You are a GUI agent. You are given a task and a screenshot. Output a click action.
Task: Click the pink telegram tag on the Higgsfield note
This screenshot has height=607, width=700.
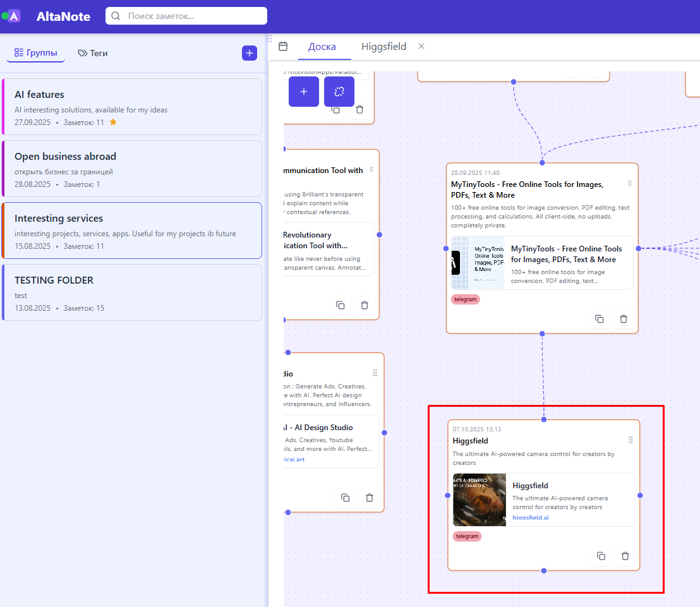[467, 536]
